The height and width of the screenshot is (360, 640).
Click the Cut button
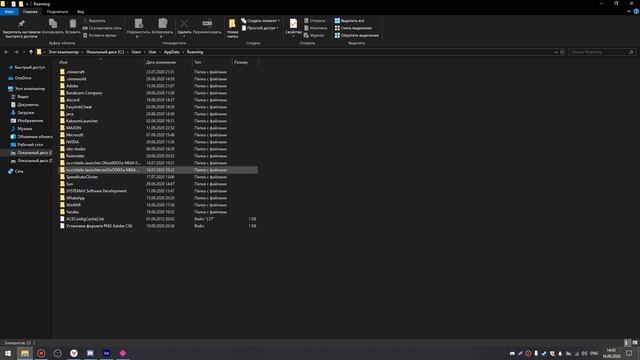pyautogui.click(x=95, y=20)
